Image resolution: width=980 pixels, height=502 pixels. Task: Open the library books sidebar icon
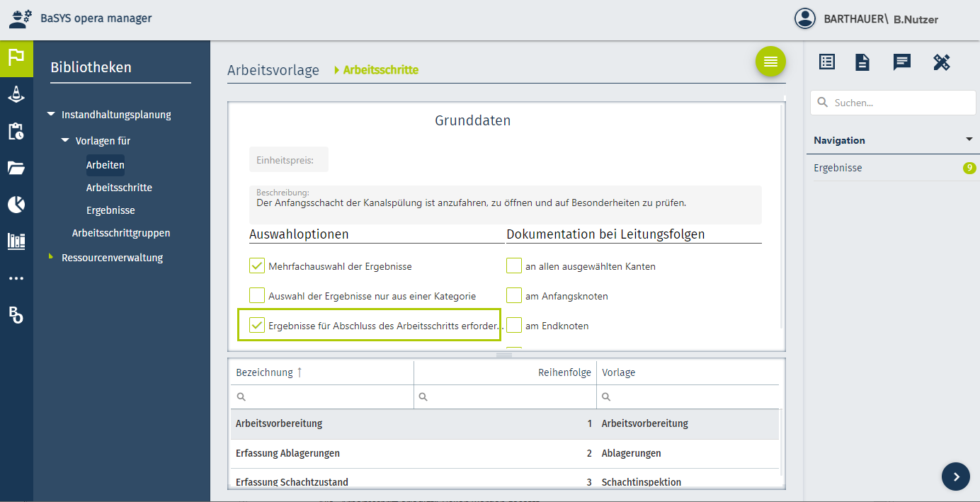[16, 241]
